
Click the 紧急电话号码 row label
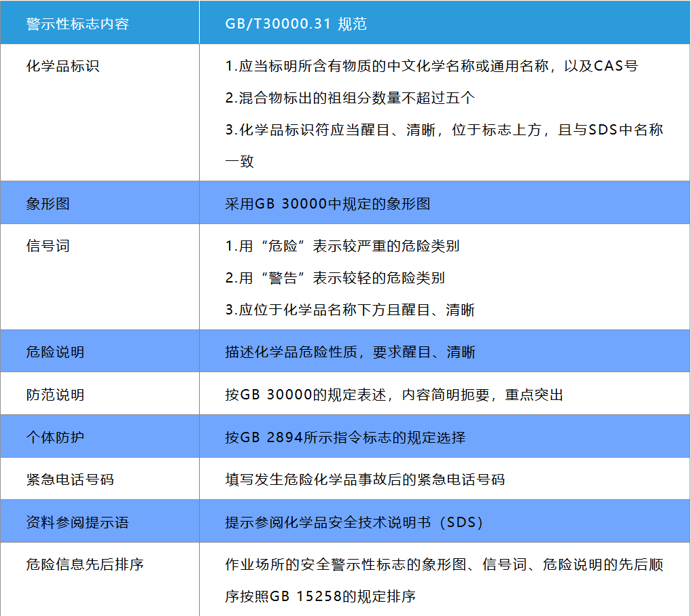tap(69, 479)
